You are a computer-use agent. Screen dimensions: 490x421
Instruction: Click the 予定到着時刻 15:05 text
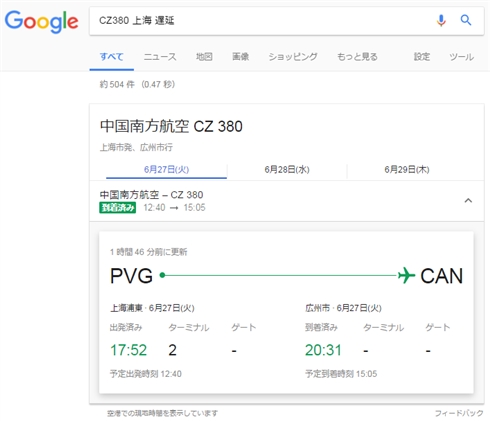pyautogui.click(x=341, y=374)
